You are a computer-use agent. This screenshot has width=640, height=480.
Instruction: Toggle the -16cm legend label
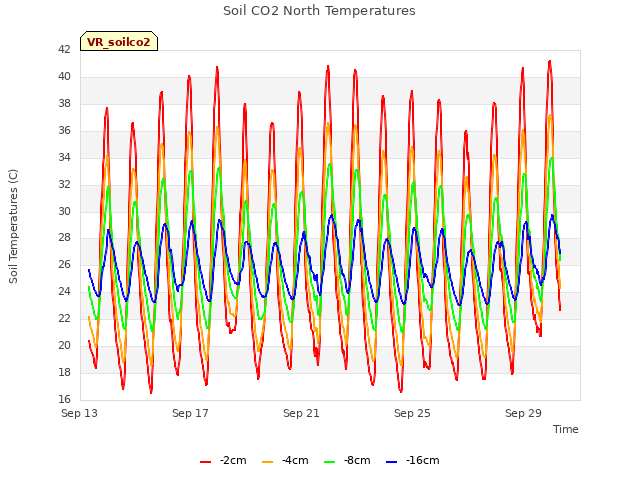(422, 460)
